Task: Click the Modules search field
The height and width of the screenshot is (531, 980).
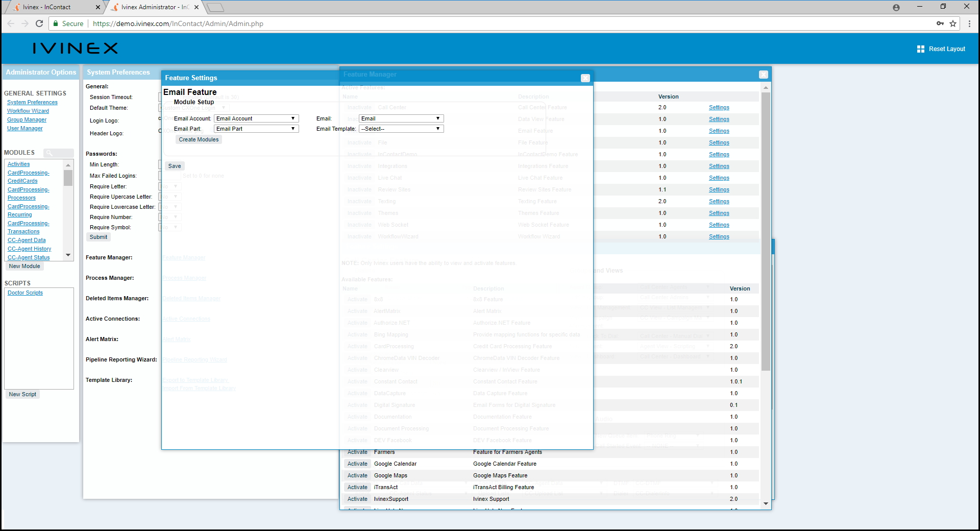Action: coord(59,153)
